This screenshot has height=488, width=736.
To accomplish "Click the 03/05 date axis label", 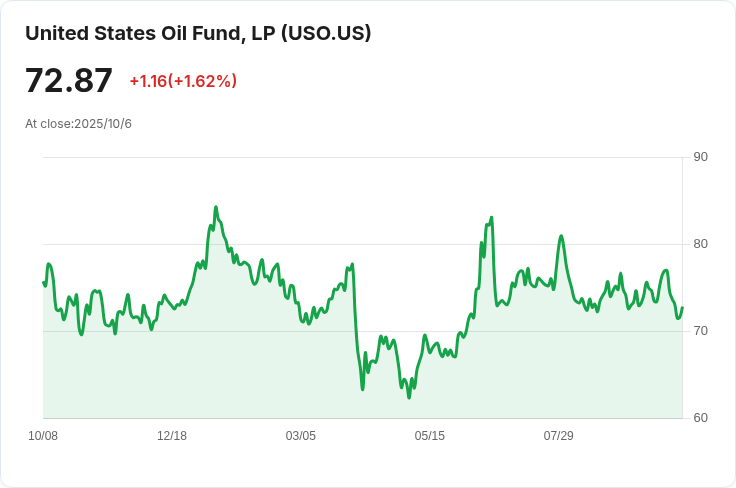I will pyautogui.click(x=301, y=436).
